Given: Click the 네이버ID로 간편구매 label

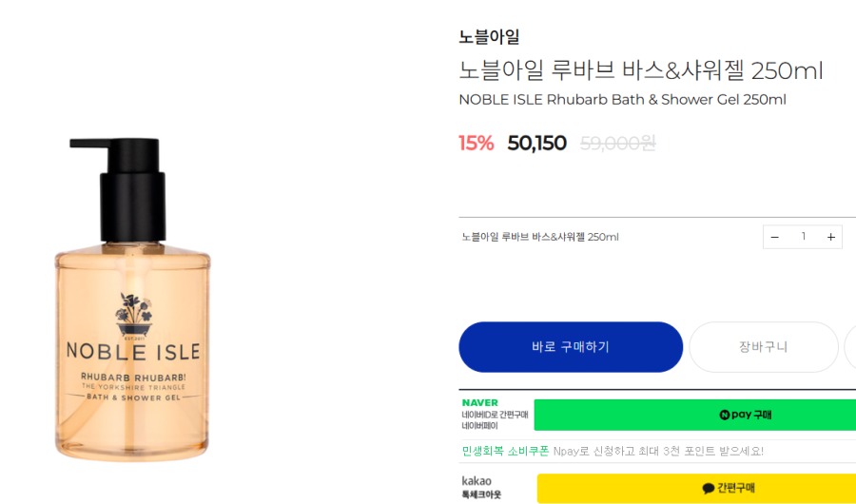Looking at the screenshot, I should 493,415.
